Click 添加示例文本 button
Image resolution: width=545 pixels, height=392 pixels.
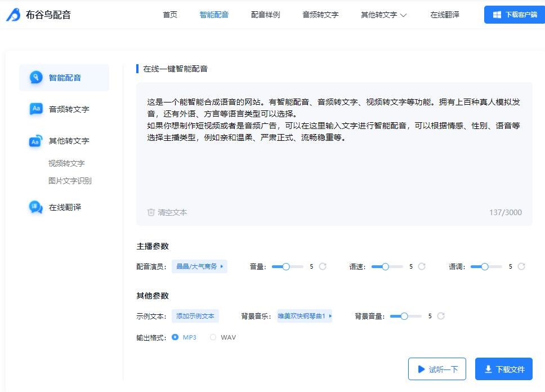(195, 316)
